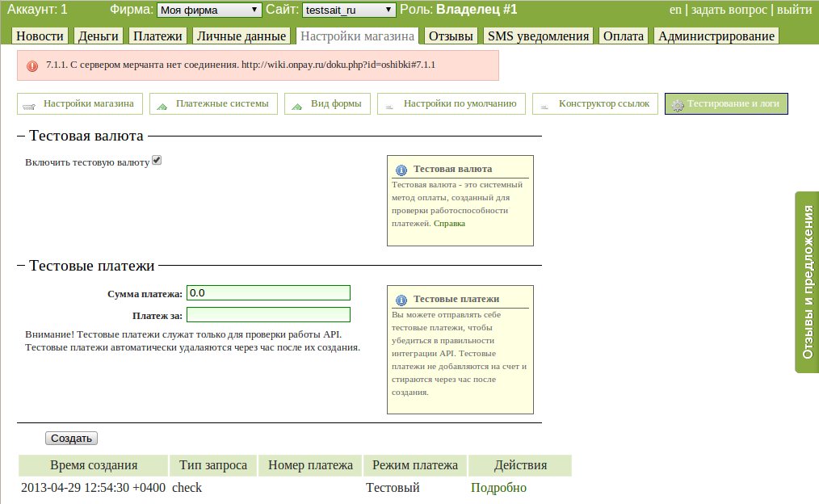Open the Администрирование tab
The width and height of the screenshot is (819, 504).
click(716, 36)
